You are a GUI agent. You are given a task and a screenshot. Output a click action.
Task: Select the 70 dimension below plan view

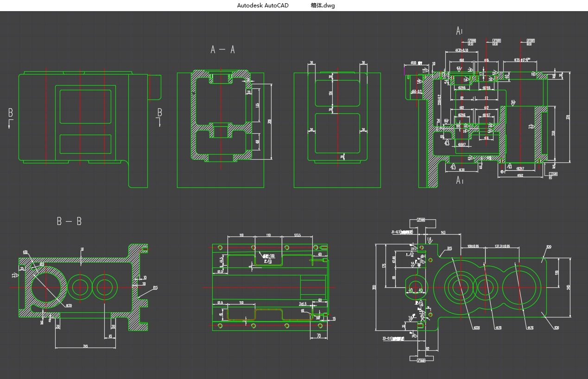pos(318,335)
